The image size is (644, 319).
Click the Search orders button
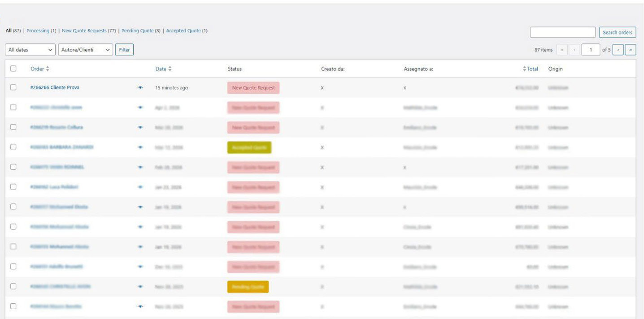pyautogui.click(x=618, y=32)
